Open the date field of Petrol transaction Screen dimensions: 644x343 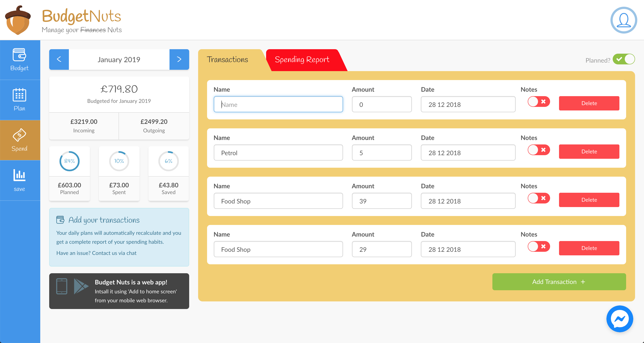click(x=468, y=153)
